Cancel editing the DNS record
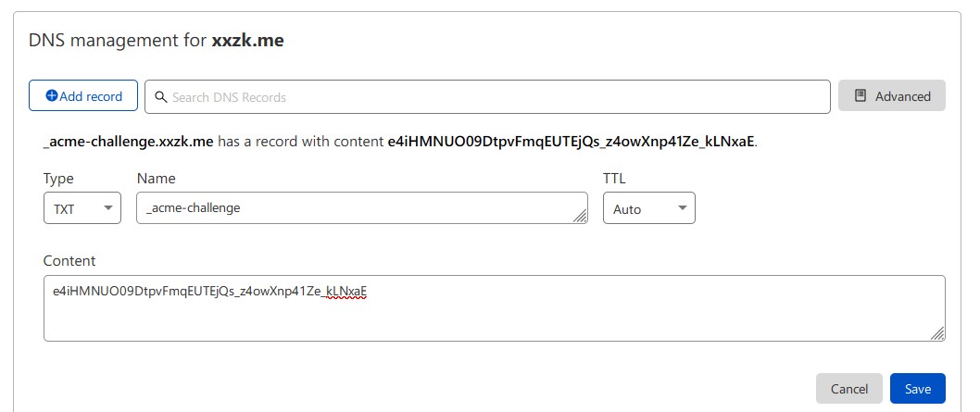980x412 pixels. [x=848, y=388]
